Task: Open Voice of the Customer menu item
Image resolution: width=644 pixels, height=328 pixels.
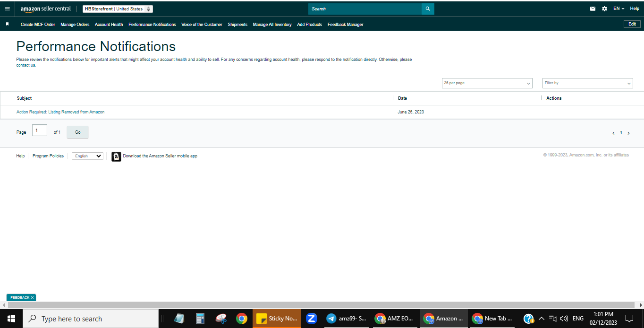Action: click(202, 25)
